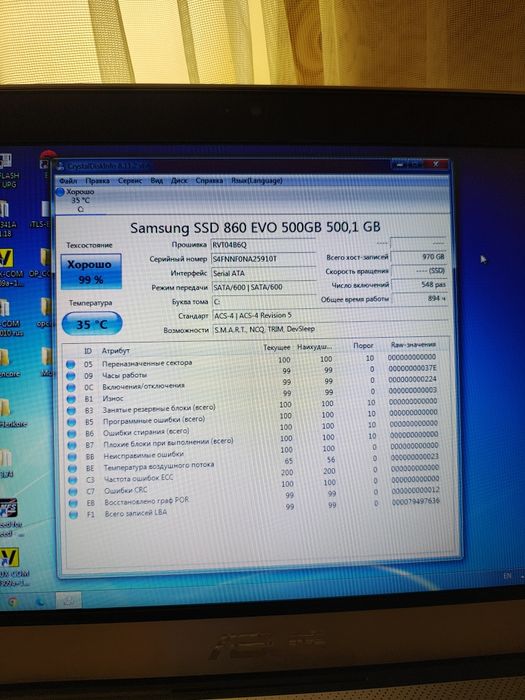This screenshot has height=700, width=525.
Task: Click the rotation rate value ---- (SSD)
Action: pyautogui.click(x=419, y=271)
